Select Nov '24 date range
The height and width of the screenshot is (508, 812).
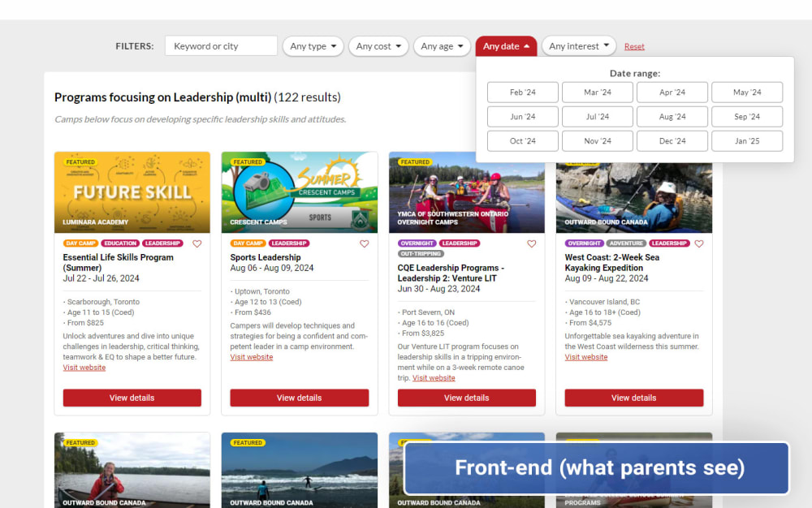[x=598, y=140]
